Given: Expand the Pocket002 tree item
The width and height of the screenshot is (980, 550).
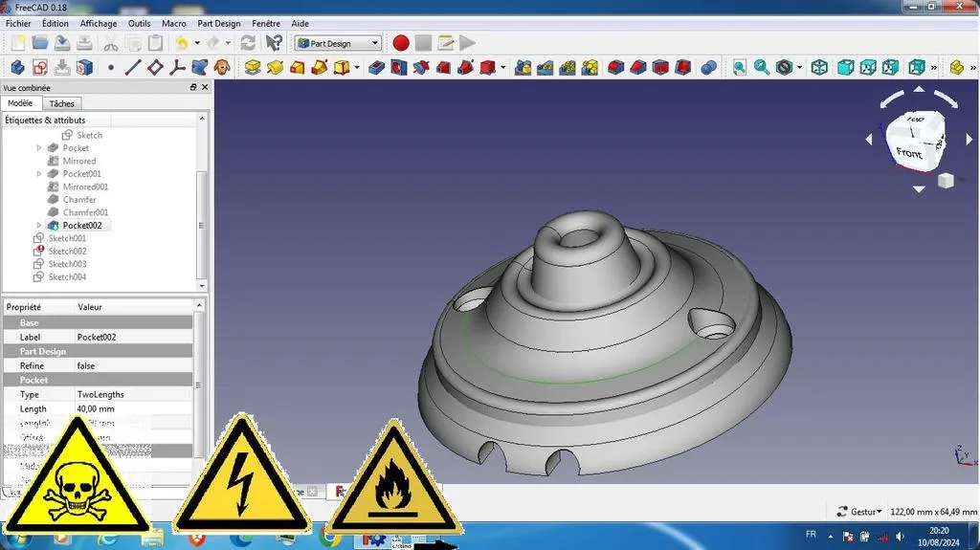Looking at the screenshot, I should tap(38, 225).
